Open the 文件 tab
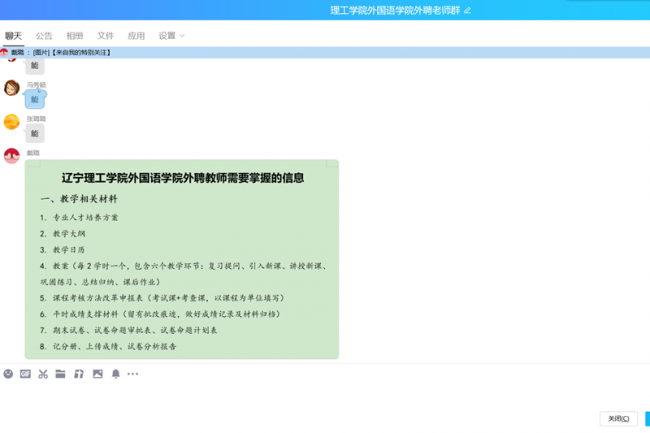650x433 pixels. click(105, 36)
